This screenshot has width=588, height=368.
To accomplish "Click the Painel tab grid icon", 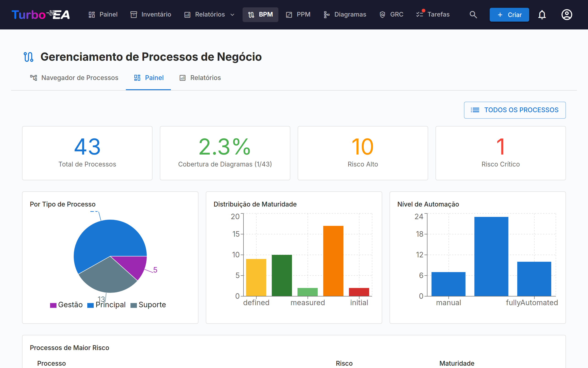I will point(137,78).
